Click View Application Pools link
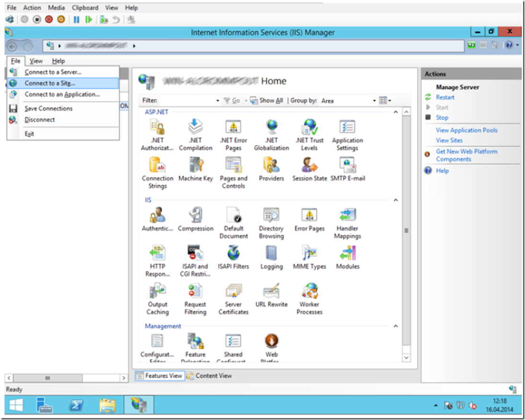 [466, 130]
